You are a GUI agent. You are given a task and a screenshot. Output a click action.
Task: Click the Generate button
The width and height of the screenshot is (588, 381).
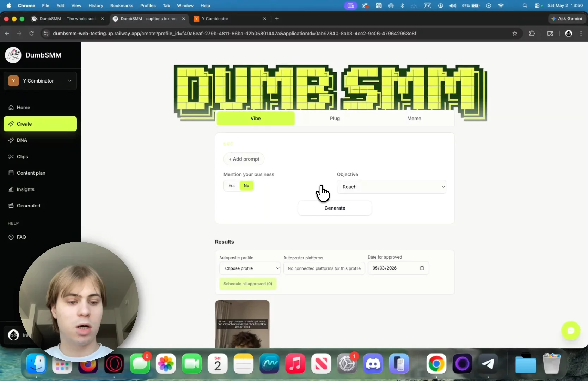point(335,208)
